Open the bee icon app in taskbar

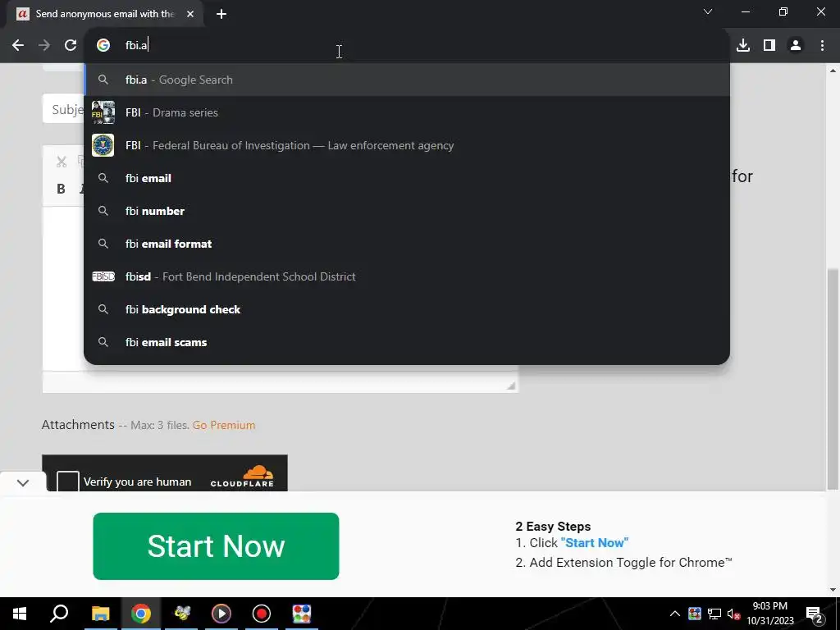181,614
